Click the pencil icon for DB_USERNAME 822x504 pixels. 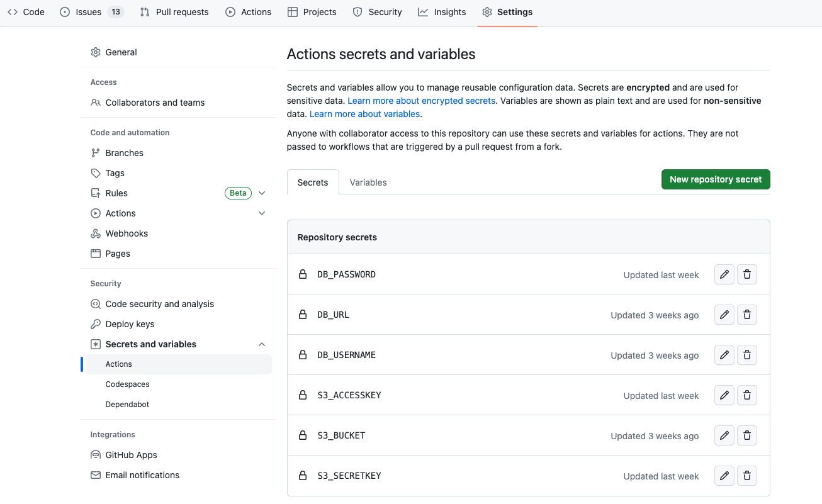pos(724,355)
